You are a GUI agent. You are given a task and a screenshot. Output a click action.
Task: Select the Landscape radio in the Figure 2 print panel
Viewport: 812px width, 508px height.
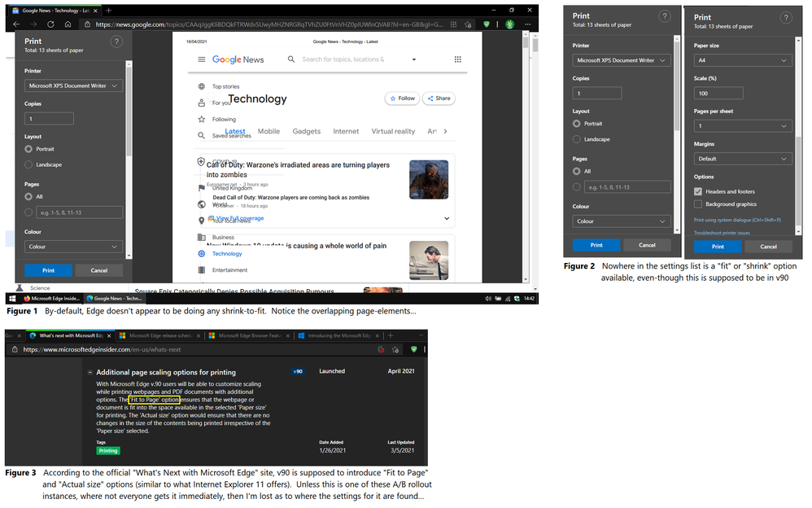[x=576, y=139]
